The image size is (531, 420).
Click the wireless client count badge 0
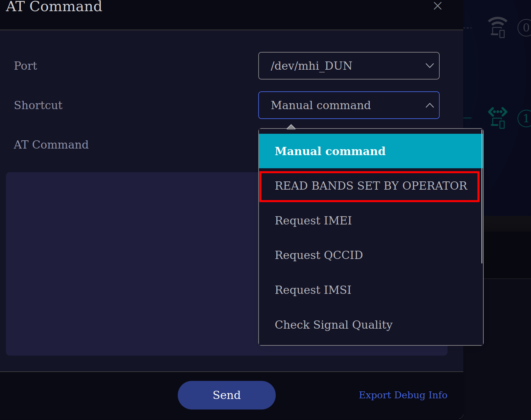pos(525,28)
